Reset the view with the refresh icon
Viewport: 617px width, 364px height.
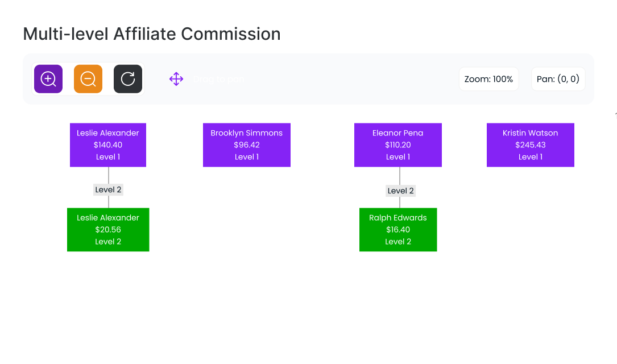pyautogui.click(x=128, y=79)
